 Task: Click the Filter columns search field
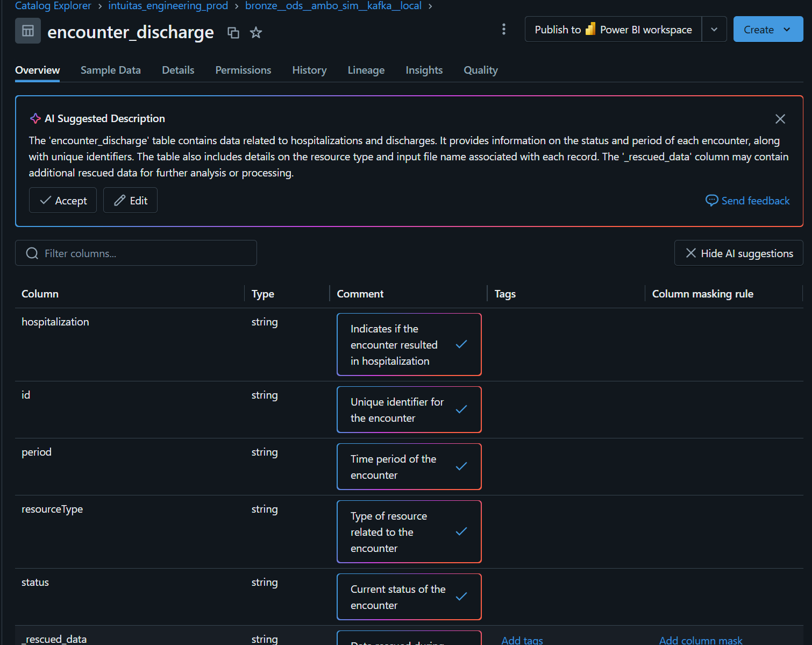coord(136,253)
